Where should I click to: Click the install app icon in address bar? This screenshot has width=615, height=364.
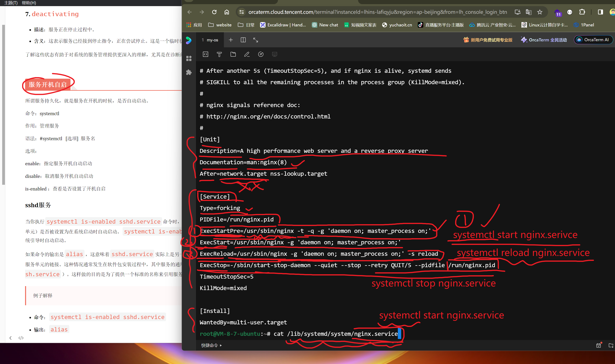[x=517, y=12]
